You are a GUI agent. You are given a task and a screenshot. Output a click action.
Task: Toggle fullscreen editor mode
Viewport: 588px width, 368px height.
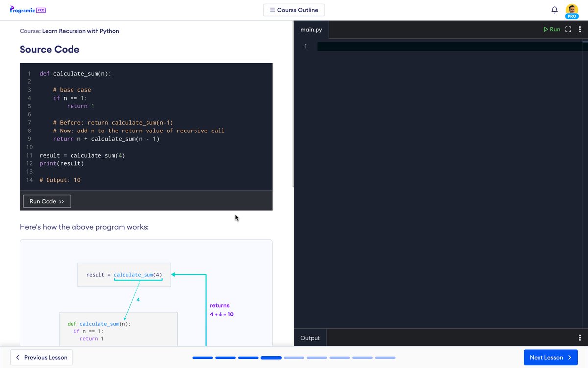point(568,29)
